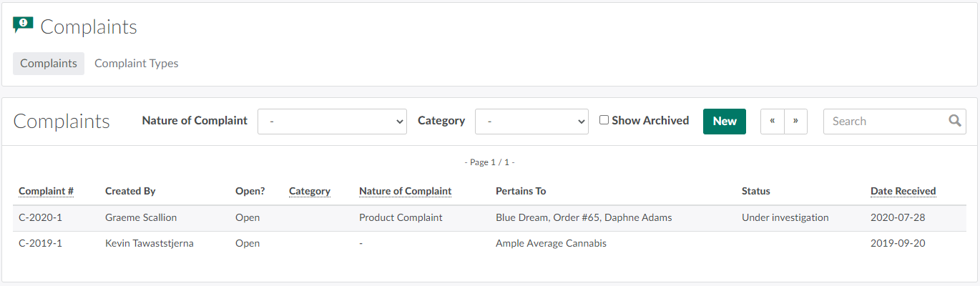Open the Nature of Complaint dropdown
The height and width of the screenshot is (286, 980).
pos(332,122)
